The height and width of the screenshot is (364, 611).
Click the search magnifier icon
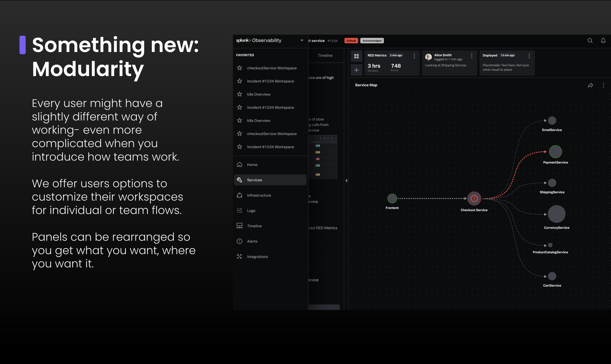(590, 41)
